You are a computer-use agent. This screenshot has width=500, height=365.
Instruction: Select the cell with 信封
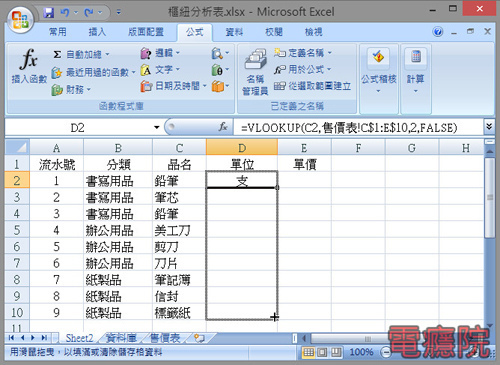pos(179,296)
